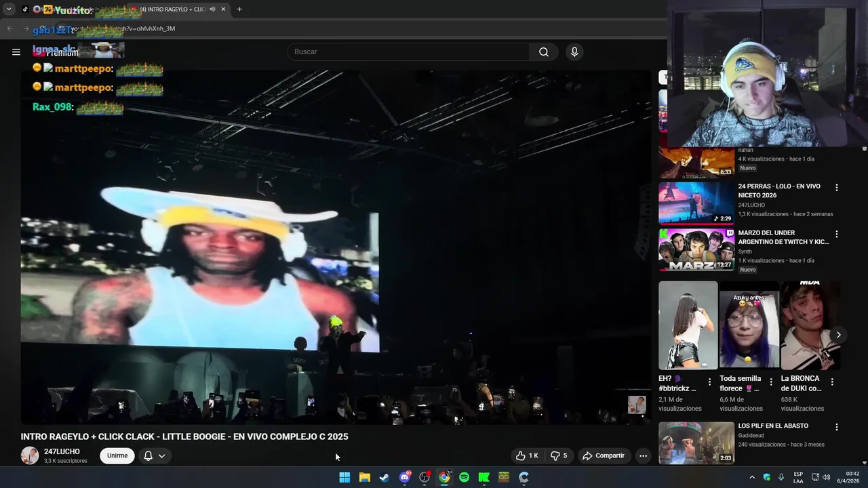Click the magnifier search button
The height and width of the screenshot is (488, 868).
[x=544, y=52]
